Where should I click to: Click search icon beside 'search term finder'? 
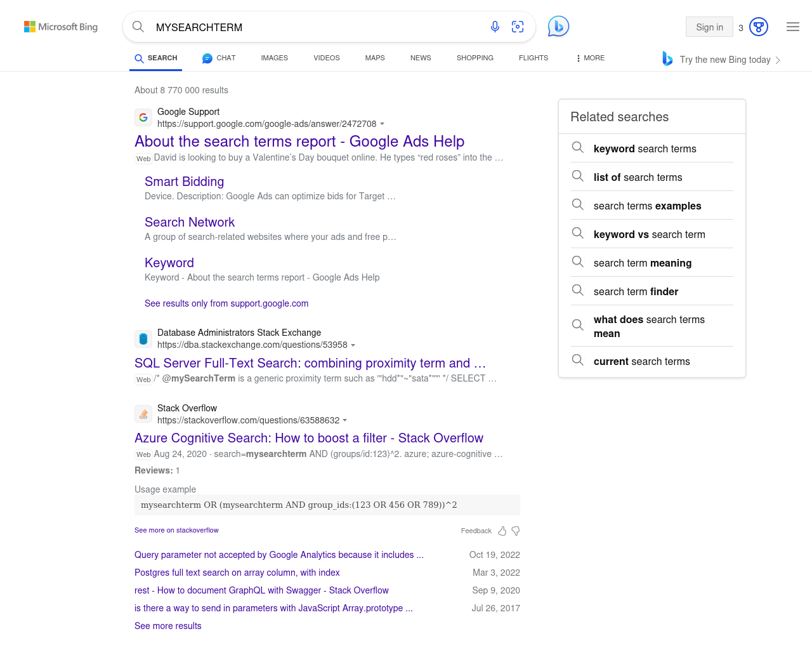click(578, 290)
